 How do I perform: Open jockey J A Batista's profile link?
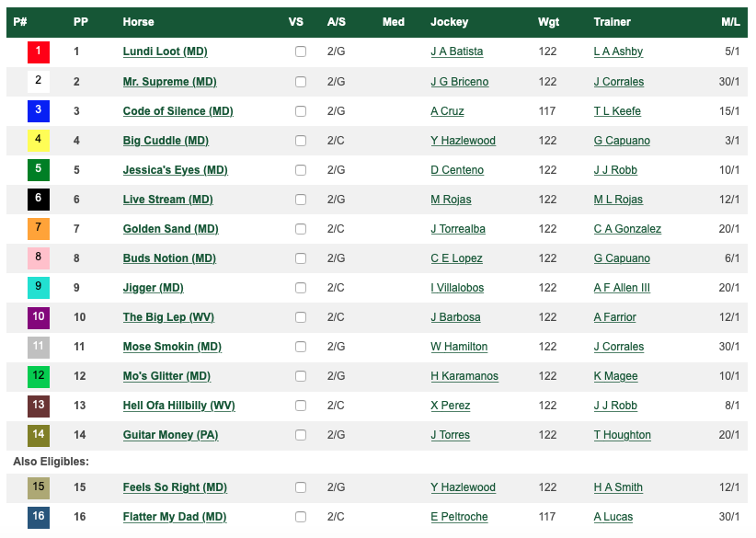point(456,52)
